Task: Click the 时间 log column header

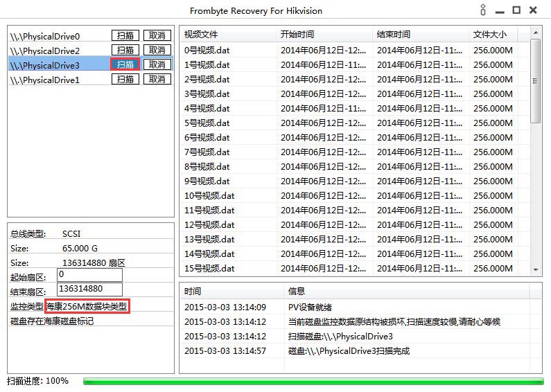Action: [232, 291]
